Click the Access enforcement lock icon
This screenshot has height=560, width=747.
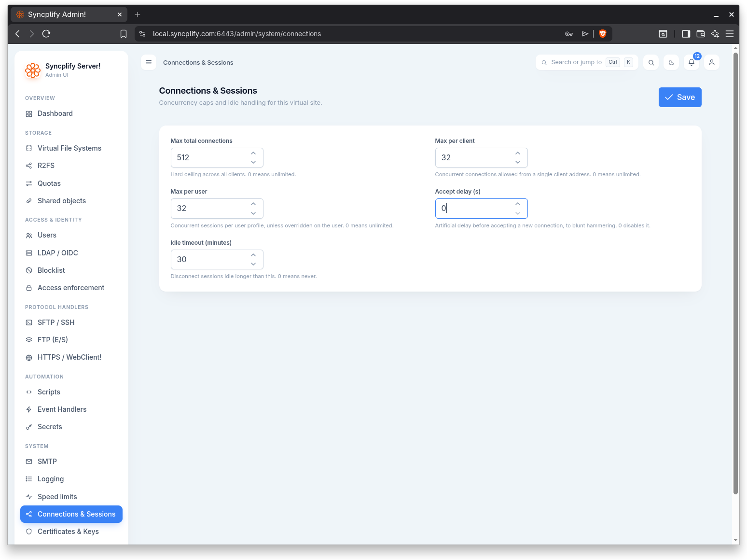click(x=29, y=288)
